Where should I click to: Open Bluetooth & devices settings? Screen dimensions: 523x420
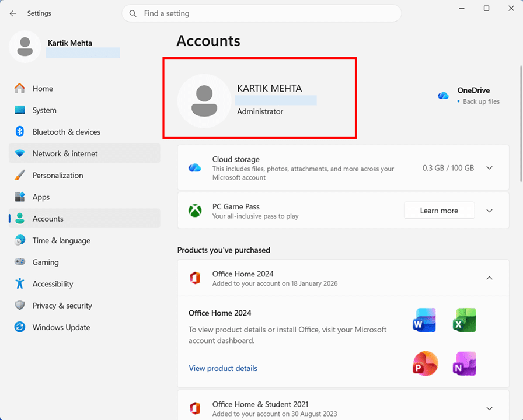click(66, 132)
